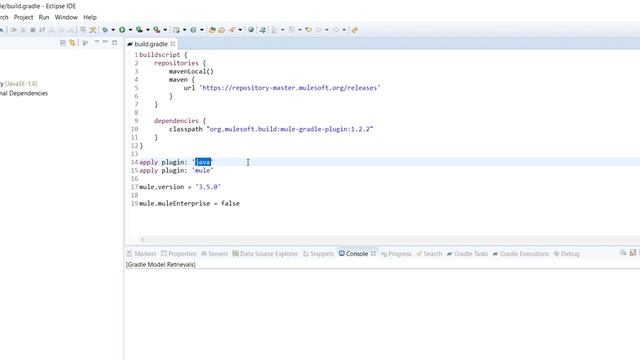Screen dimensions: 640x360
Task: Select the build.gradle editor tab
Action: pos(151,44)
